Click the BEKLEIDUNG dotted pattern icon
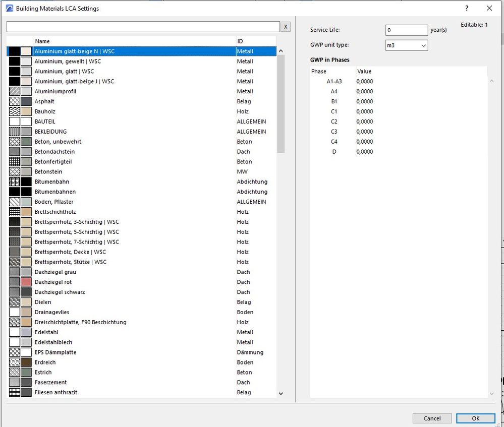 click(15, 132)
